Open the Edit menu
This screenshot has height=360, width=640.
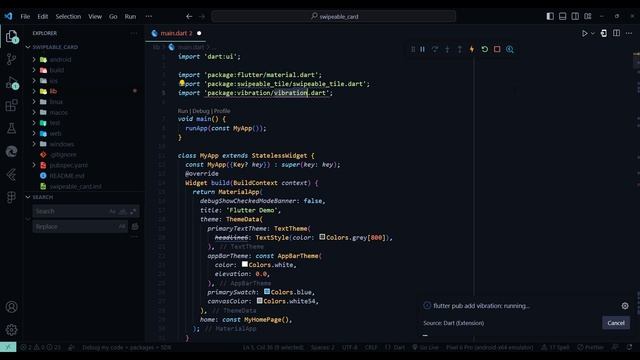(x=42, y=16)
